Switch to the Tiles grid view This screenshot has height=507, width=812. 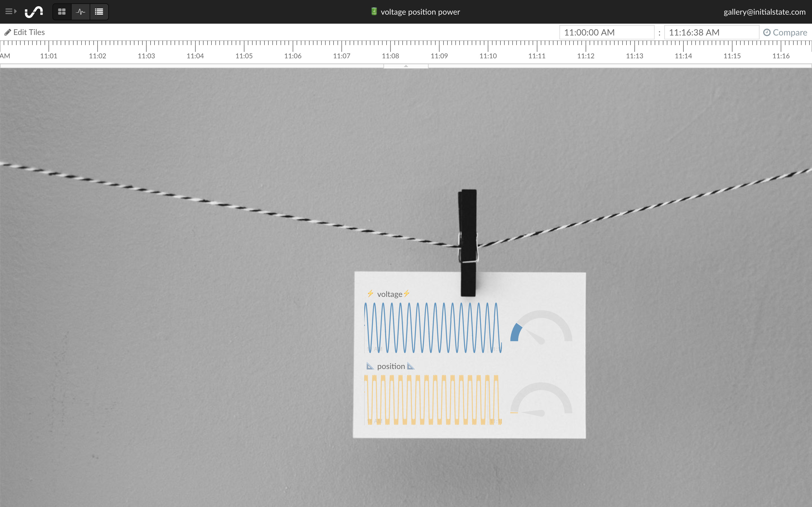(62, 11)
